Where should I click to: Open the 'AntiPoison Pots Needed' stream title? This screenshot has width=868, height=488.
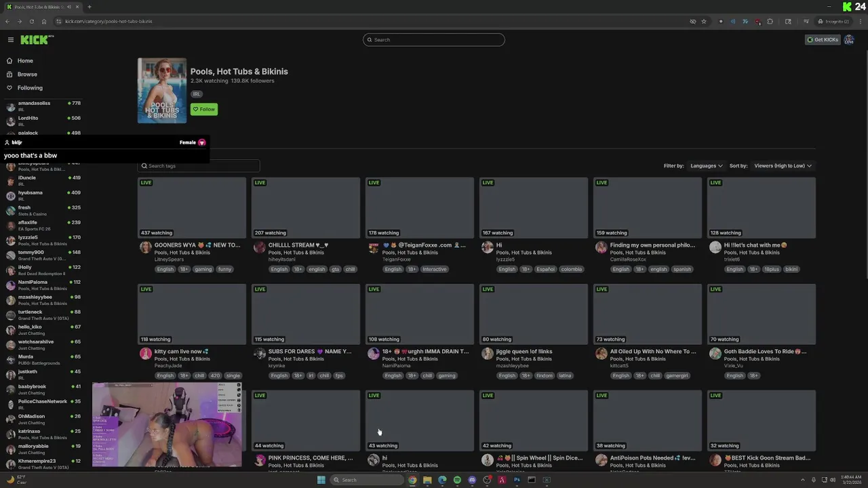coord(652,458)
